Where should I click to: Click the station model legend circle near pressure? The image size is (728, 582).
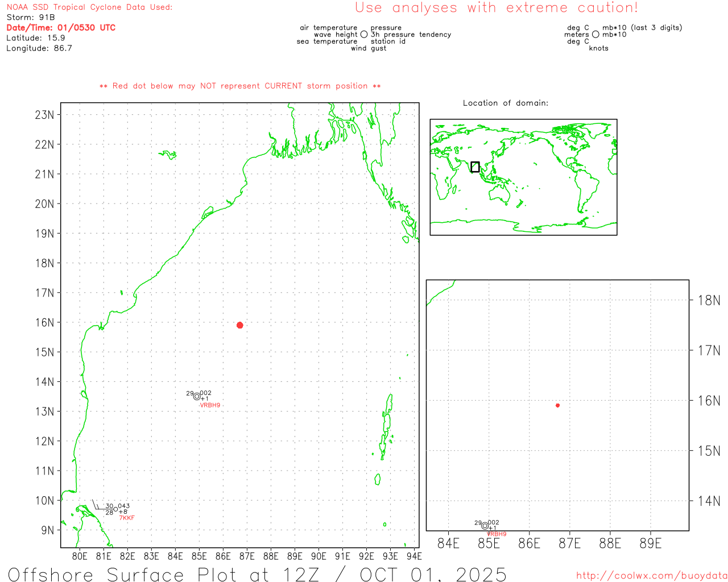point(364,35)
